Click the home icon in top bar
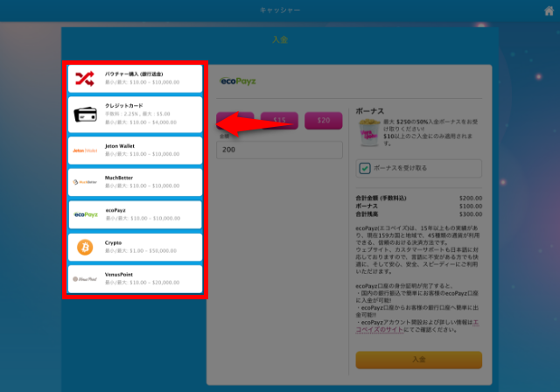This screenshot has height=392, width=560. pos(548,10)
